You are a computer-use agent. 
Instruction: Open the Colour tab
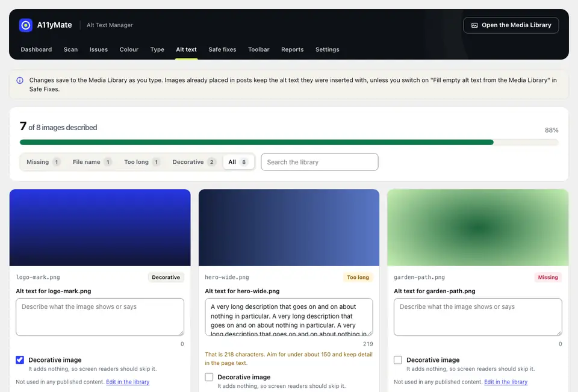point(129,49)
